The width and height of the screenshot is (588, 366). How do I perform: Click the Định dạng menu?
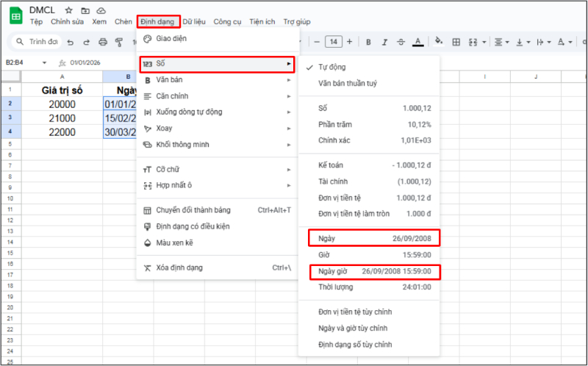tap(158, 22)
